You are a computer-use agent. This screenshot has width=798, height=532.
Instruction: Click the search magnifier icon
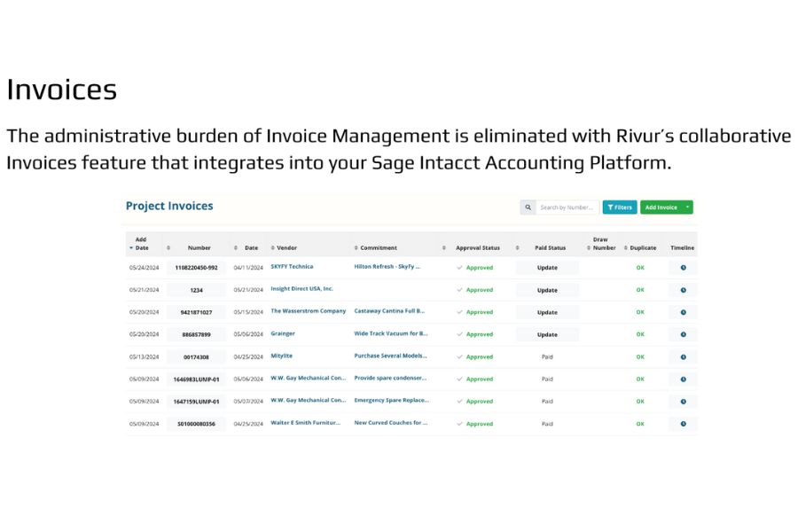click(528, 207)
